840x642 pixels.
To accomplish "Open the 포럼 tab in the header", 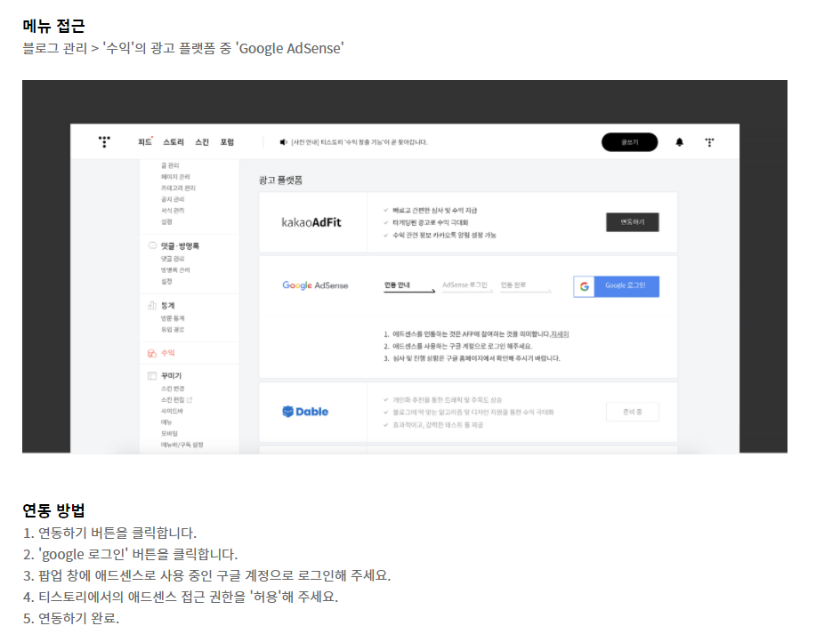I will (227, 142).
